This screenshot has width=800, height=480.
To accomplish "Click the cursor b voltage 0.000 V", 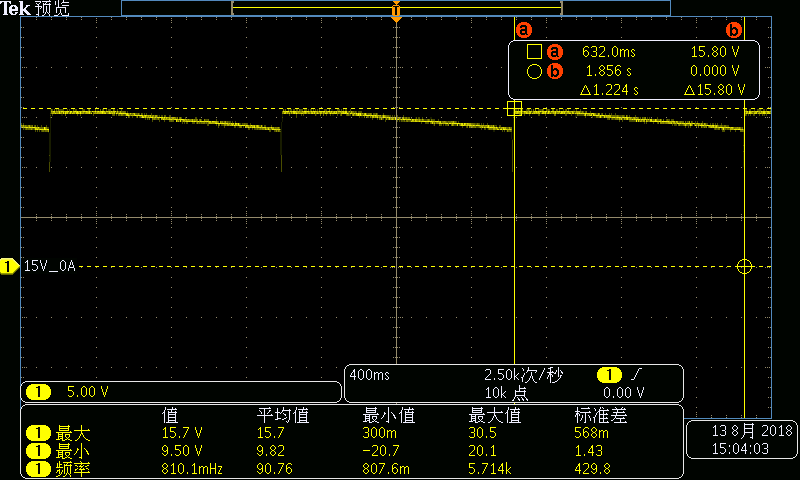I will [x=715, y=71].
